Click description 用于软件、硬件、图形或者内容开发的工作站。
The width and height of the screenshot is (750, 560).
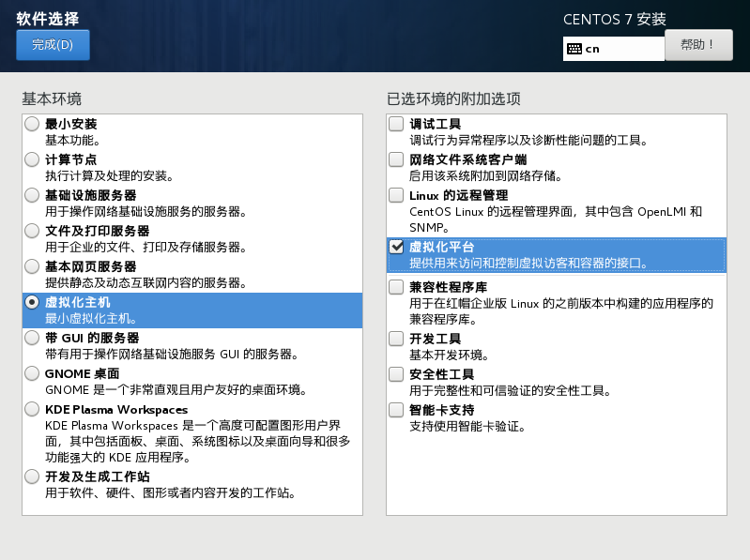[x=170, y=492]
